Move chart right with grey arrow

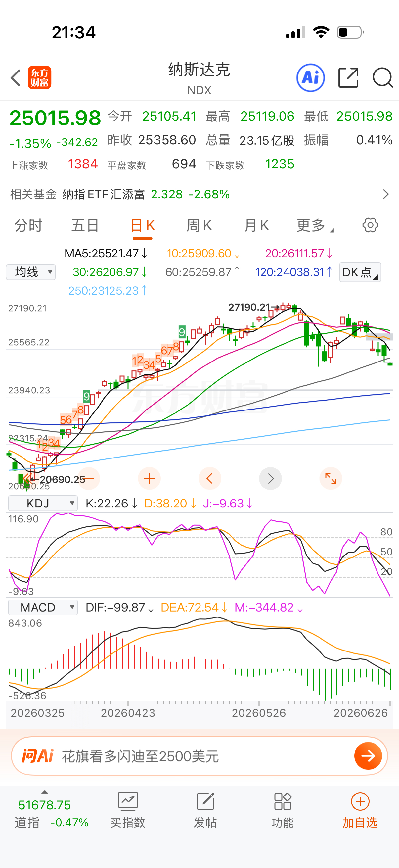coord(270,478)
